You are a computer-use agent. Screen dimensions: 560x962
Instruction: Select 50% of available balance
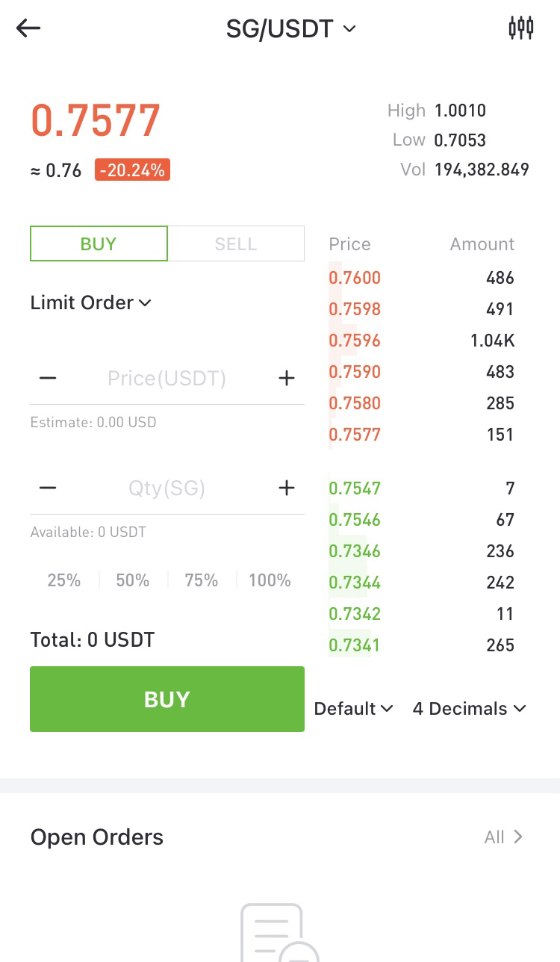133,580
